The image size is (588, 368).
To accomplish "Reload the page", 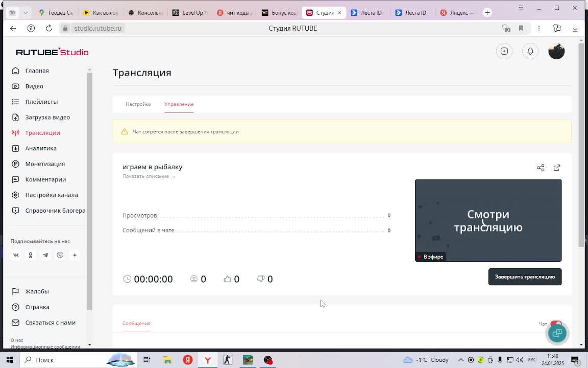I will (49, 28).
